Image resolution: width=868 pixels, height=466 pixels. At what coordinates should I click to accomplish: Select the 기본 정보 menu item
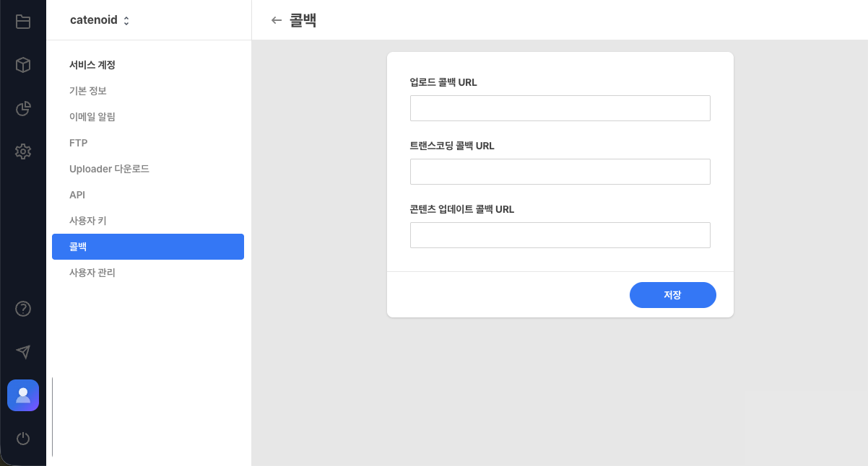pyautogui.click(x=87, y=90)
